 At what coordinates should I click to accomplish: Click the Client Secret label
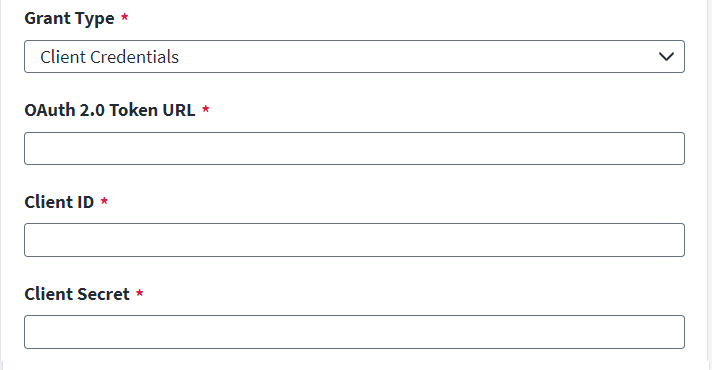[x=77, y=294]
